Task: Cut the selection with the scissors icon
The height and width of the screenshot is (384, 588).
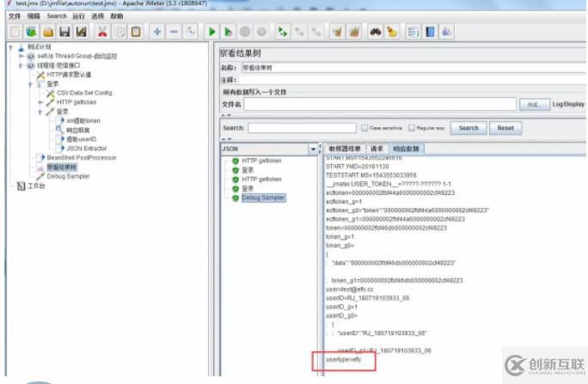Action: point(102,32)
